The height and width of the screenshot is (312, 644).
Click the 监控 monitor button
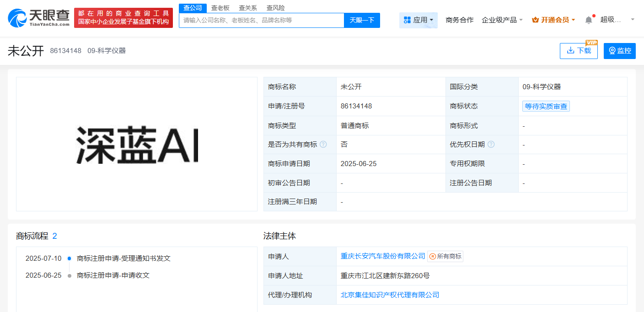[x=620, y=51]
